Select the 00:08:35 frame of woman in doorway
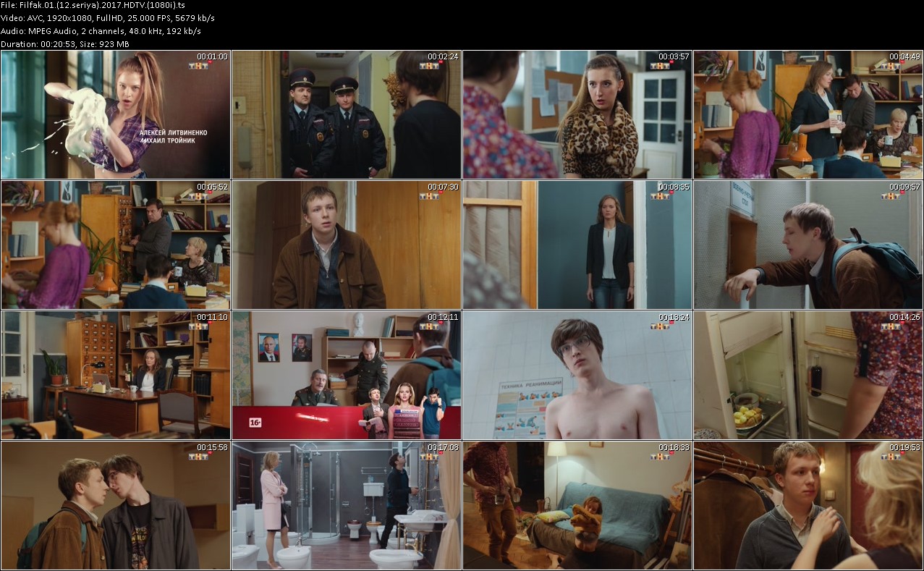The image size is (924, 571). 577,245
